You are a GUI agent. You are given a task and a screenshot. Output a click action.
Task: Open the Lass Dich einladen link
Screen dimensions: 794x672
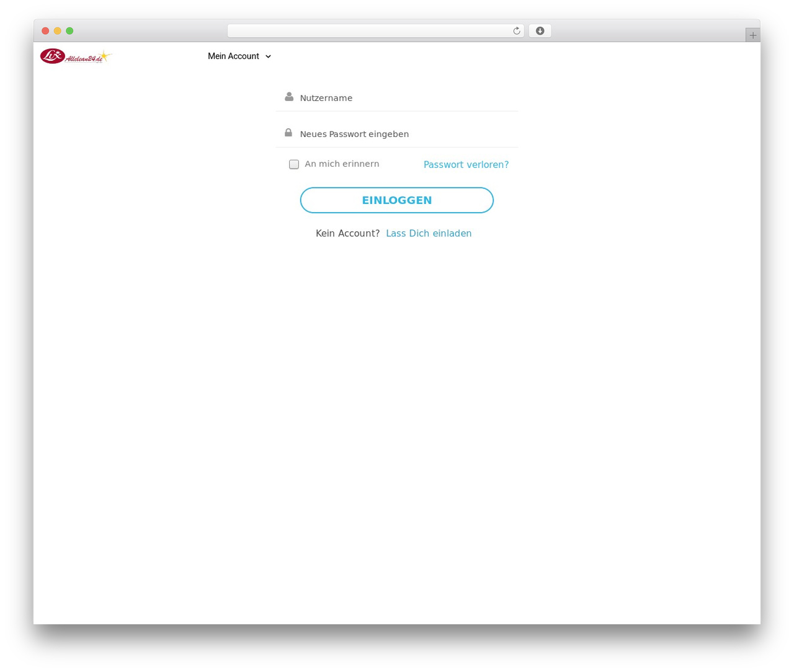click(x=429, y=234)
